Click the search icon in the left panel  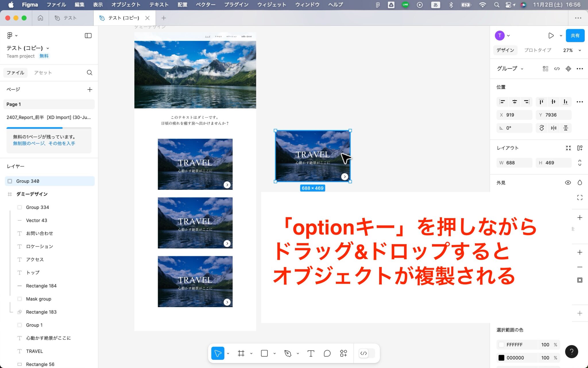tap(90, 72)
